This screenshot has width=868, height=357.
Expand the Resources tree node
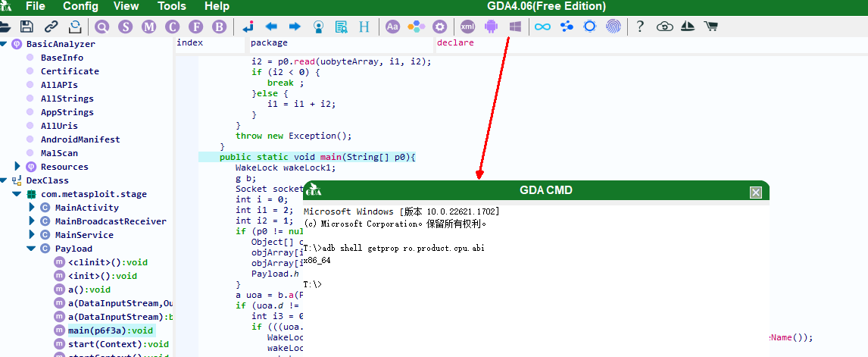(x=17, y=166)
